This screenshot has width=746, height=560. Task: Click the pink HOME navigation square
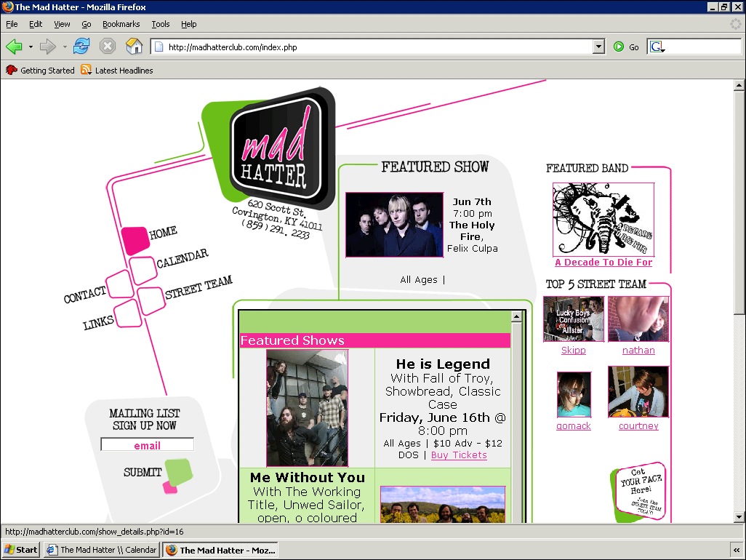pos(135,240)
